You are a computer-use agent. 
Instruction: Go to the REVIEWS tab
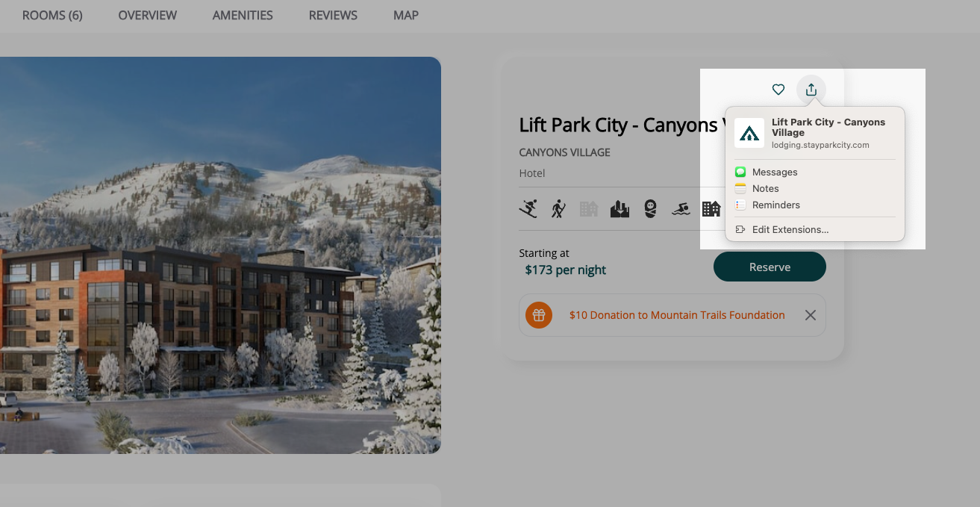tap(333, 15)
